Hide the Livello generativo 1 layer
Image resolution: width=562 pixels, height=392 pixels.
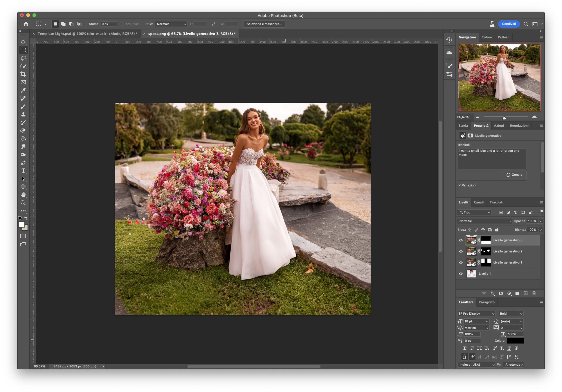461,262
